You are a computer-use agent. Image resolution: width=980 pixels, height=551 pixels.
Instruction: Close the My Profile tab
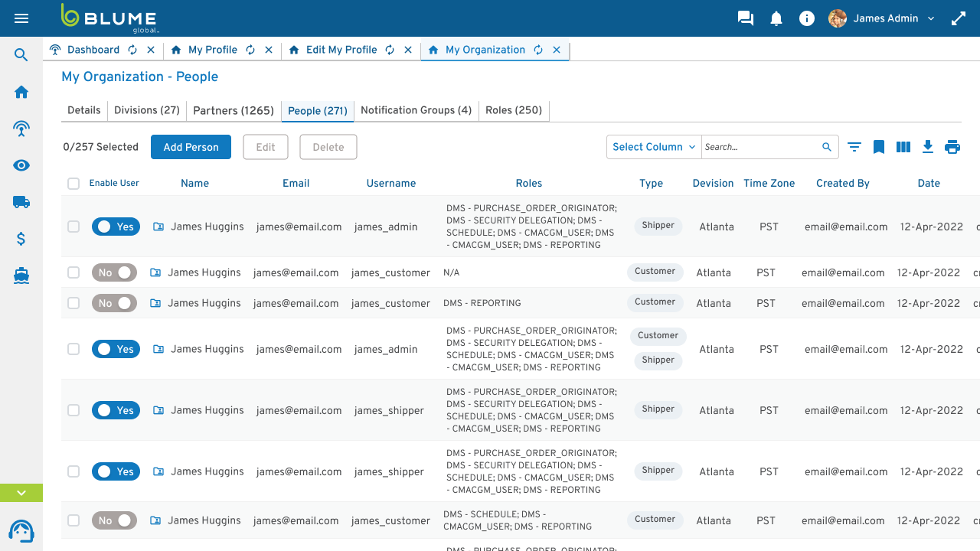click(x=269, y=50)
